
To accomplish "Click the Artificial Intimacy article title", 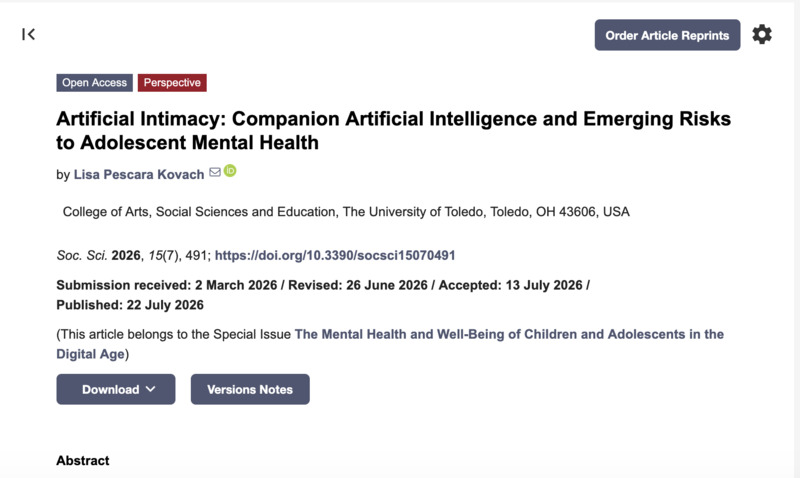I will (x=393, y=131).
